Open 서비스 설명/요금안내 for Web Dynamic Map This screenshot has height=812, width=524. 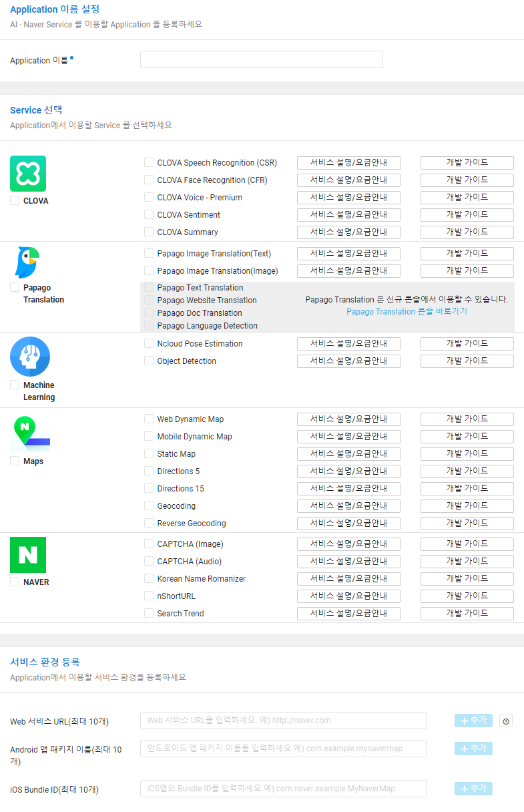(x=348, y=419)
